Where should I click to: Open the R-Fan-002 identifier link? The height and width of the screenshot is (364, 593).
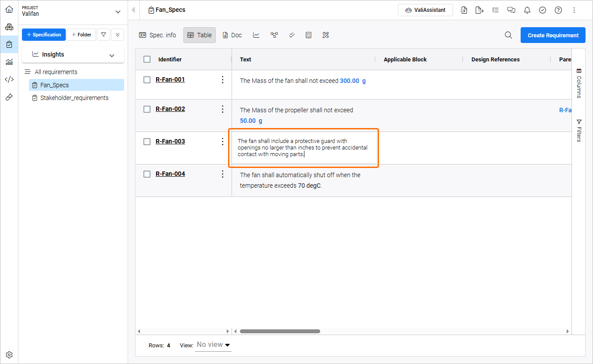point(170,109)
